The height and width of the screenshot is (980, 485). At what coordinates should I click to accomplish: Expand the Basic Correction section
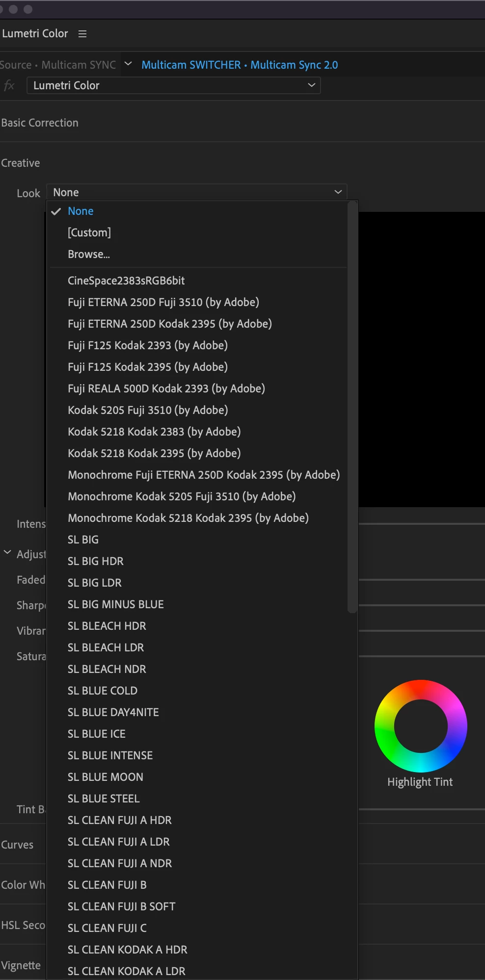(x=40, y=123)
